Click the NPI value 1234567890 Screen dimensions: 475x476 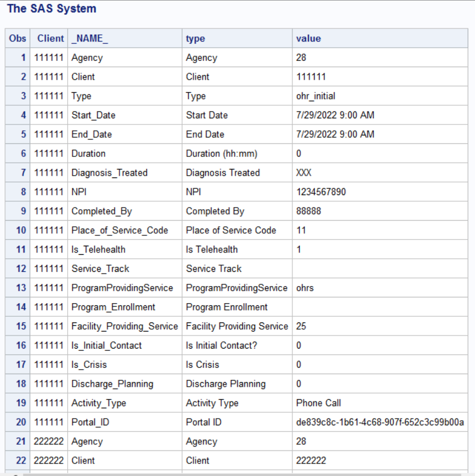[321, 192]
